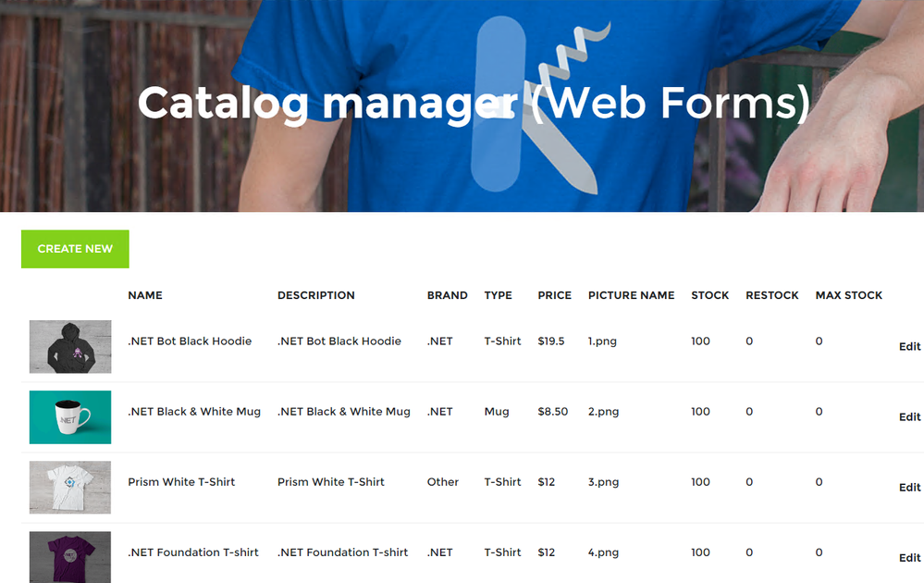Viewport: 924px width, 583px height.
Task: Select the '.NET Black & White Mug' name cell
Action: 194,412
